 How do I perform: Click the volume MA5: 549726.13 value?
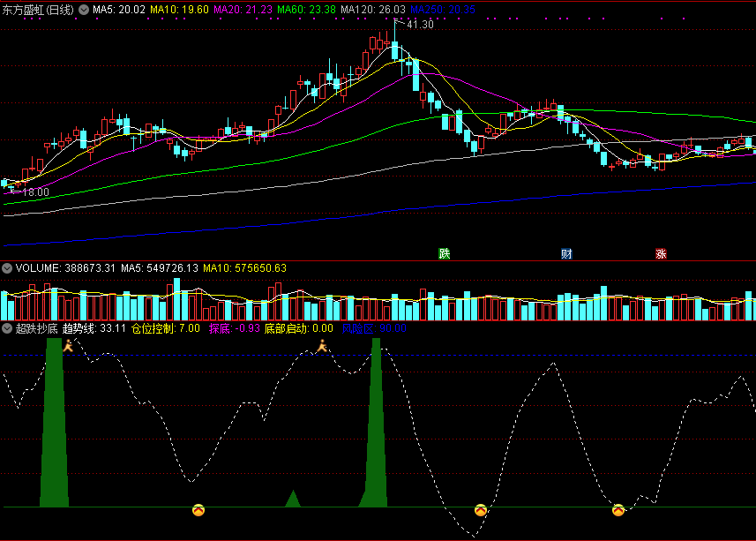(160, 268)
